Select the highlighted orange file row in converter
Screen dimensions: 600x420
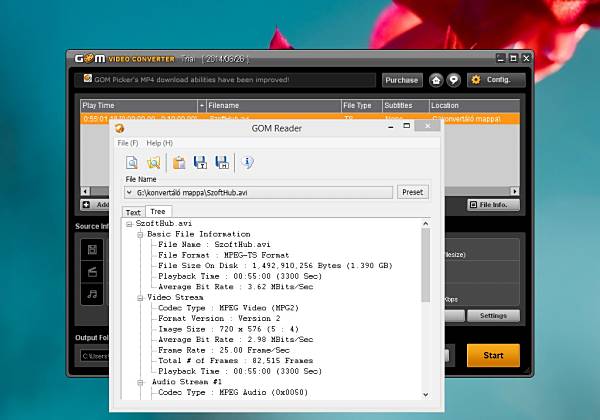(x=300, y=118)
